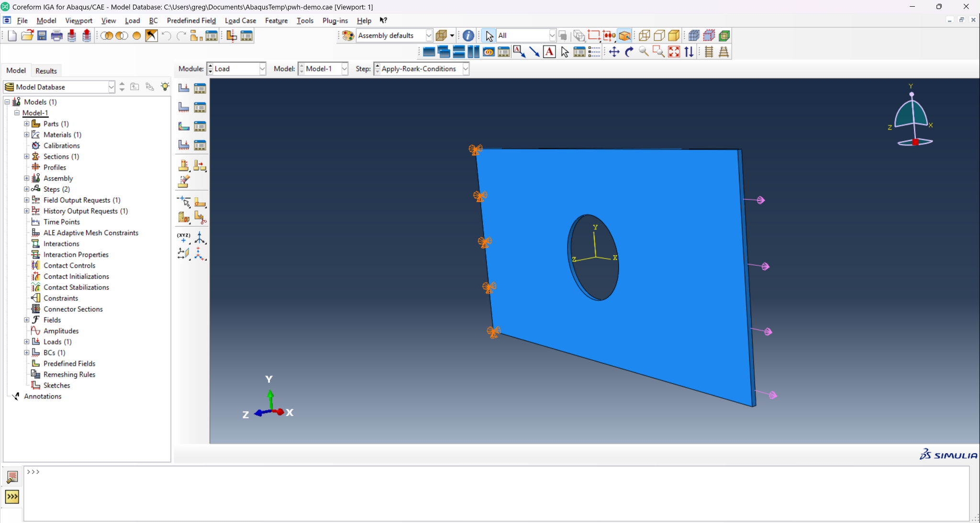
Task: Select the Pan View cross-arrows icon
Action: pyautogui.click(x=614, y=52)
